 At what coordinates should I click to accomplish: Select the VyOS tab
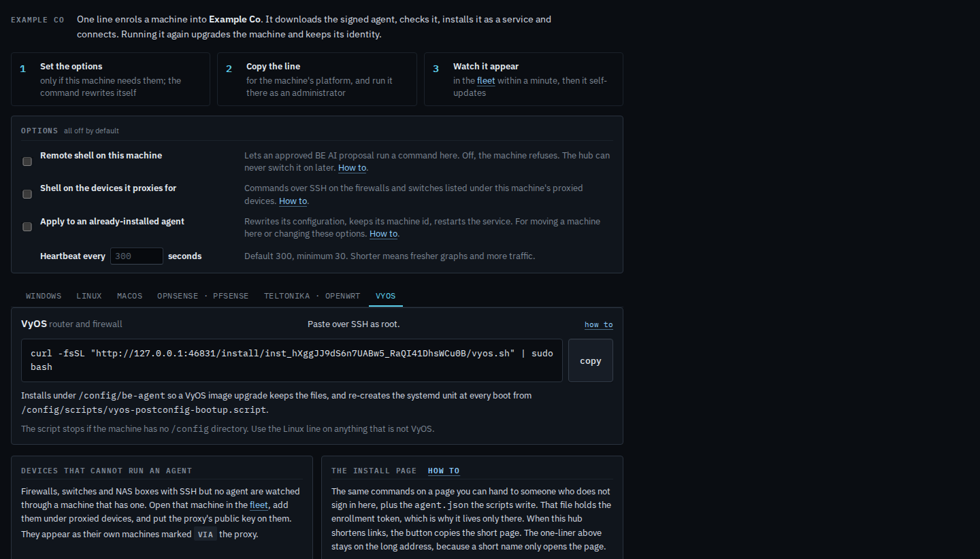[386, 296]
